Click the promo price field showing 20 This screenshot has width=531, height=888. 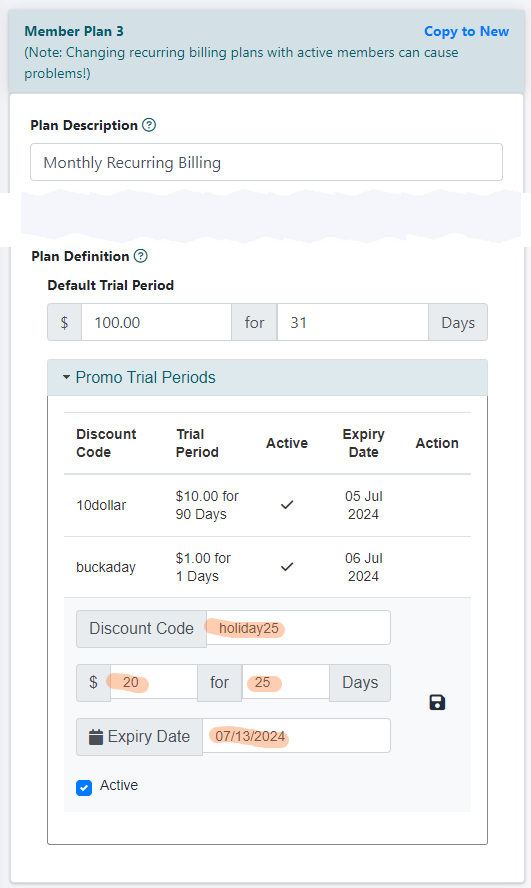point(154,682)
